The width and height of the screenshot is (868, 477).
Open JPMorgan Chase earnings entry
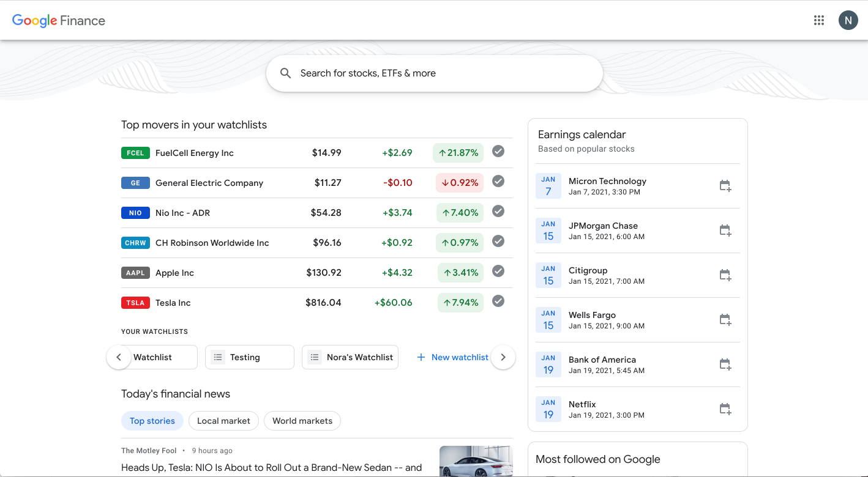tap(638, 231)
